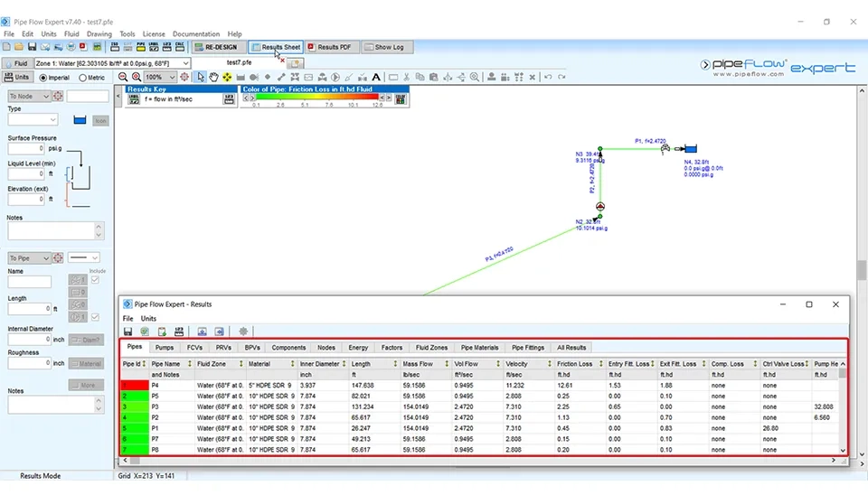Switch to the Pumps results tab
The width and height of the screenshot is (868, 495).
pyautogui.click(x=165, y=347)
